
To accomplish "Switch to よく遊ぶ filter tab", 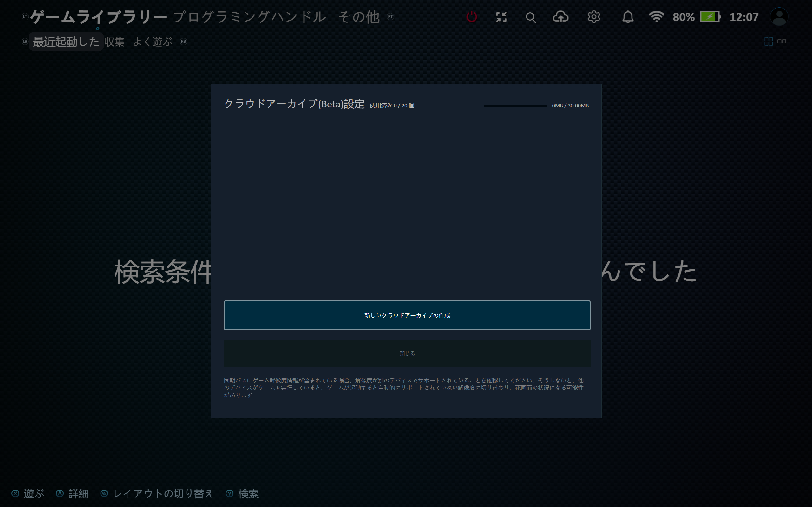I will 153,42.
